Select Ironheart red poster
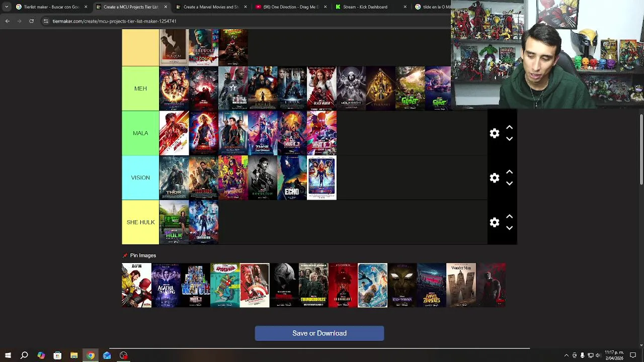Viewport: 644px width, 362px height. point(343,285)
